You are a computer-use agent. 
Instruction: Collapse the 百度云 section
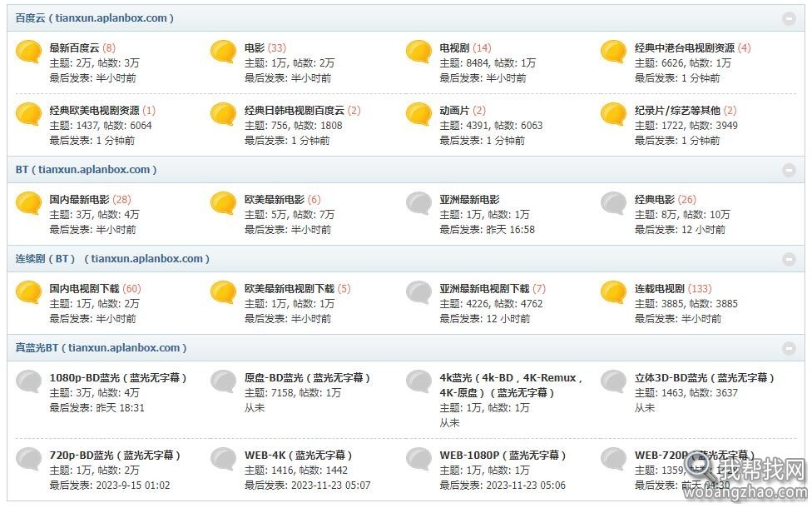point(789,18)
